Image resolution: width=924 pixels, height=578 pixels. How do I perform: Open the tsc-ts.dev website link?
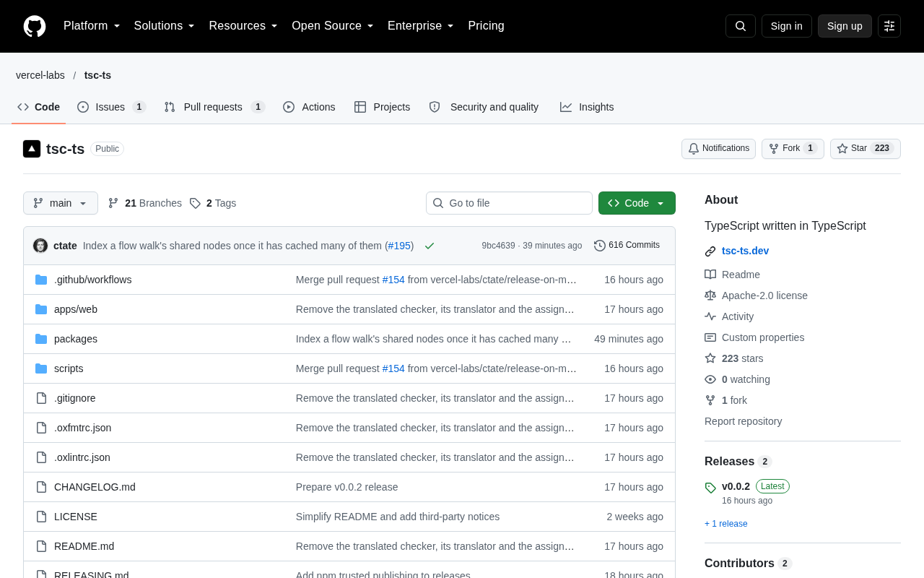(745, 251)
